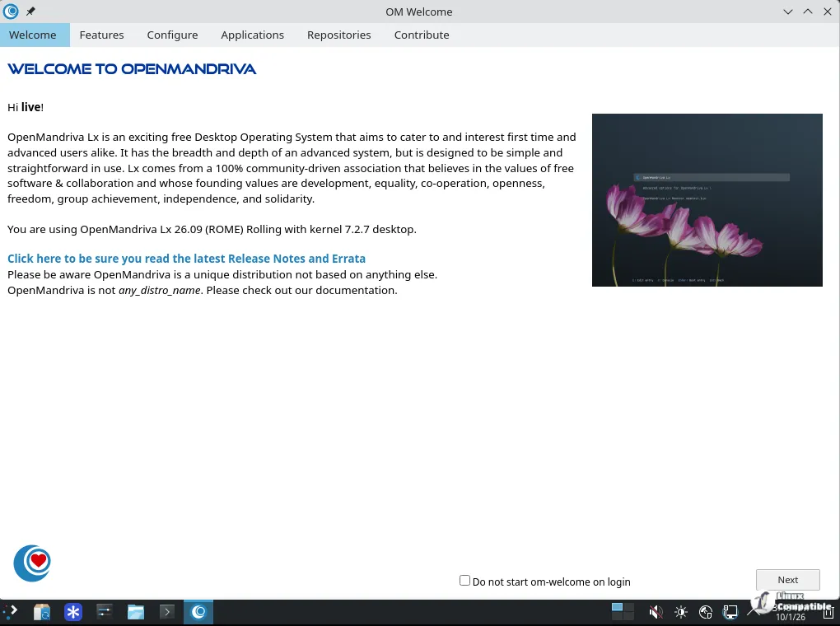Click the muted volume tray icon
Screen dimensions: 840x626
point(656,611)
